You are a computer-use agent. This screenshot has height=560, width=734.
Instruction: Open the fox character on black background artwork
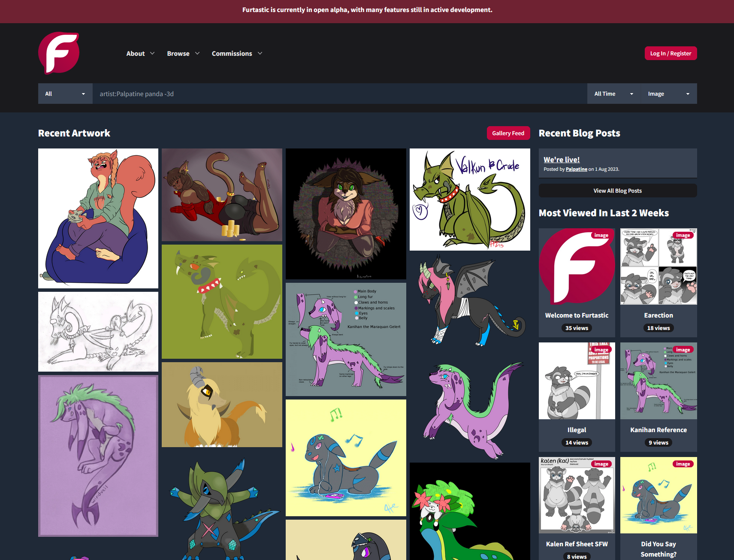tap(346, 214)
